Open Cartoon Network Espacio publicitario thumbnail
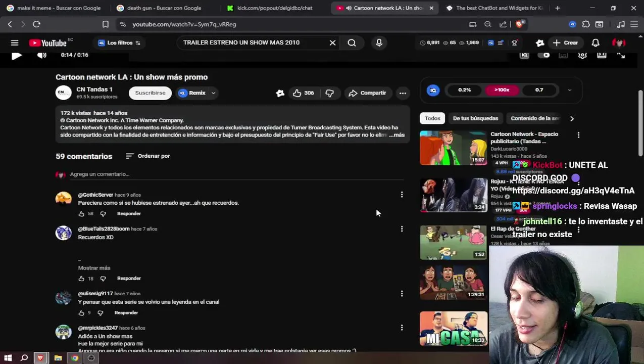 [x=454, y=148]
